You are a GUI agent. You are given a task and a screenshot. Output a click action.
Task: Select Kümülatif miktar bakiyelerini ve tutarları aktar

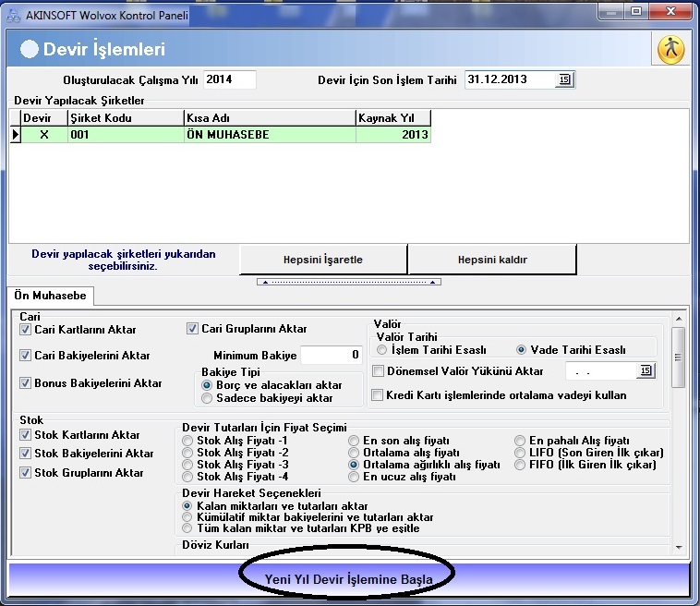(187, 517)
